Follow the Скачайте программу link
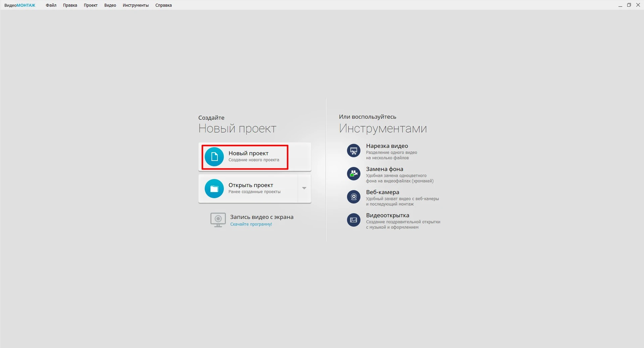Screen dimensions: 644x348 pos(251,224)
